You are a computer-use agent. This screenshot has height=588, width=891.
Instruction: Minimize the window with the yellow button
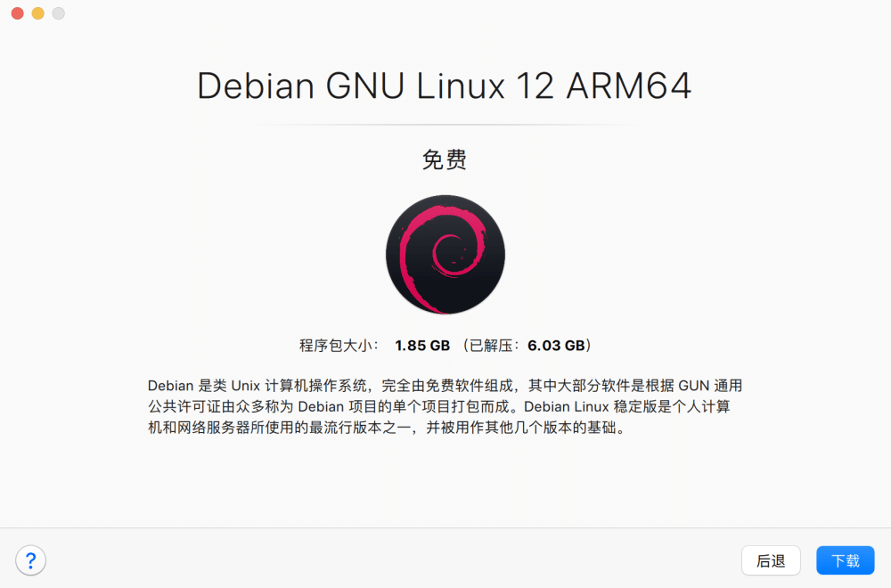pyautogui.click(x=38, y=13)
